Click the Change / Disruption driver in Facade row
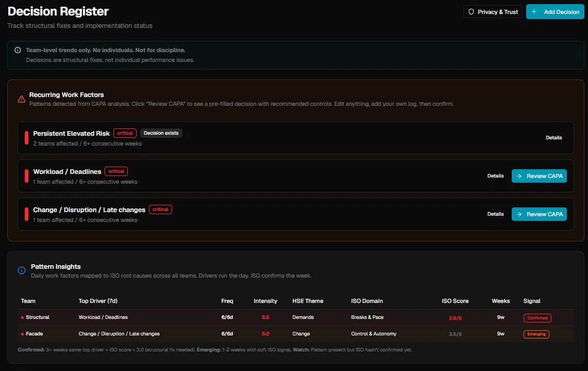The width and height of the screenshot is (588, 371). click(x=119, y=334)
